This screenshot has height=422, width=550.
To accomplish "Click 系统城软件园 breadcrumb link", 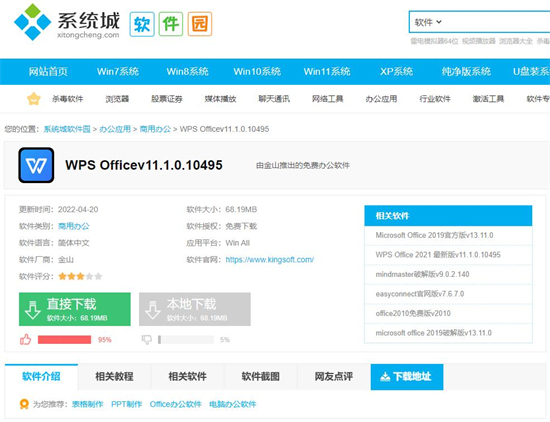I will (67, 129).
